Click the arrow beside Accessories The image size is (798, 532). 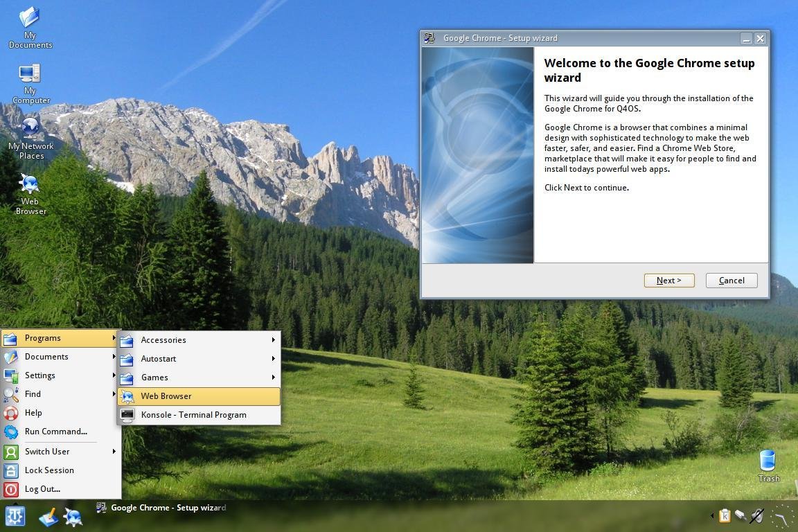(274, 340)
